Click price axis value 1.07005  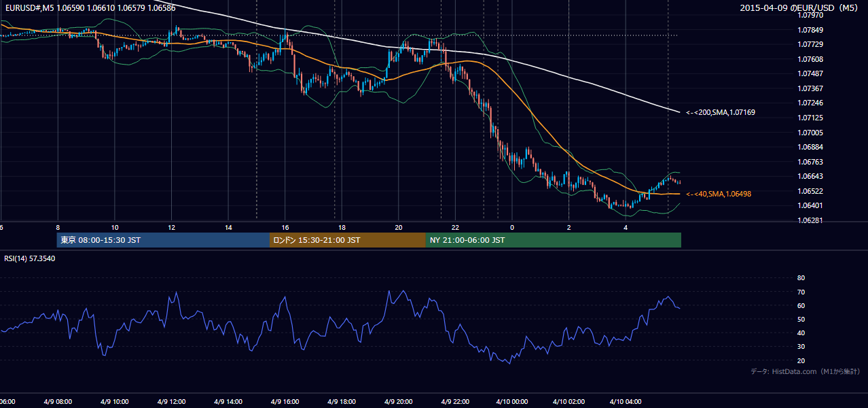[812, 133]
